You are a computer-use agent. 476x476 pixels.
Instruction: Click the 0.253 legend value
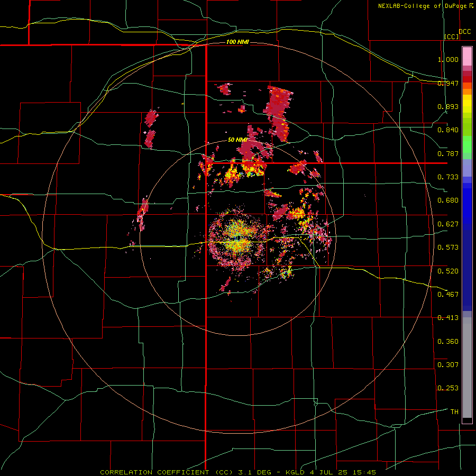tap(448, 388)
